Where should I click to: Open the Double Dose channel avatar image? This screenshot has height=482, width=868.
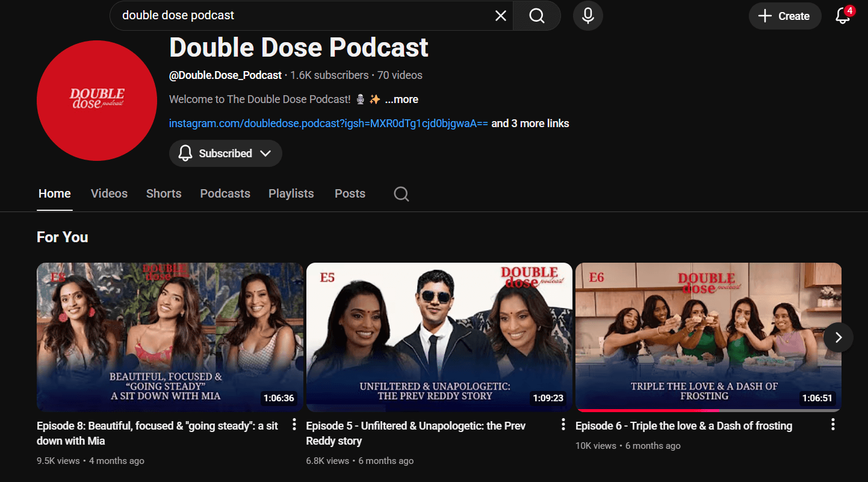pos(97,101)
